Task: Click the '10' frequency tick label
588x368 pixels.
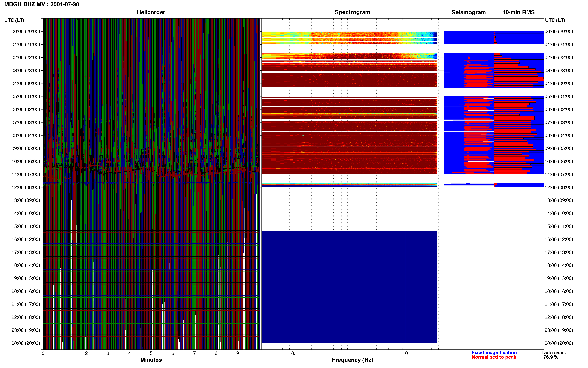Action: pyautogui.click(x=405, y=353)
